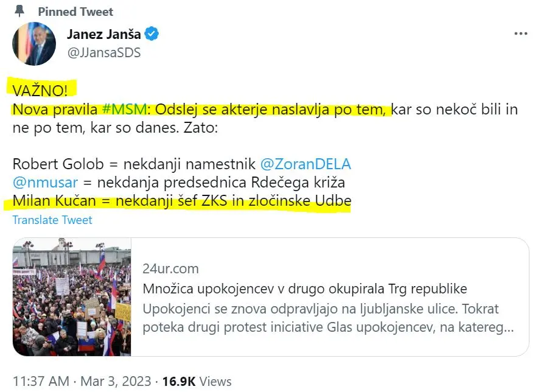Open the @nmusar mention
This screenshot has height=392, width=538.
pos(45,182)
